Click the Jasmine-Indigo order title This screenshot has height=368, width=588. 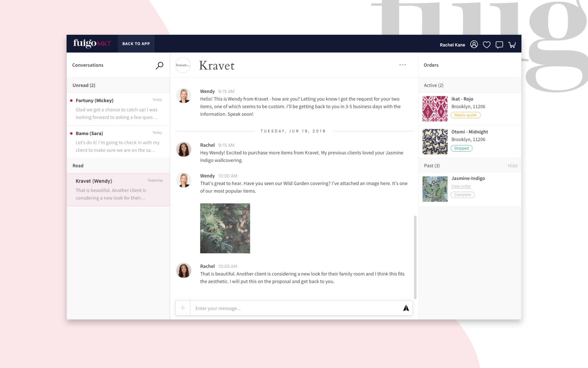(468, 178)
